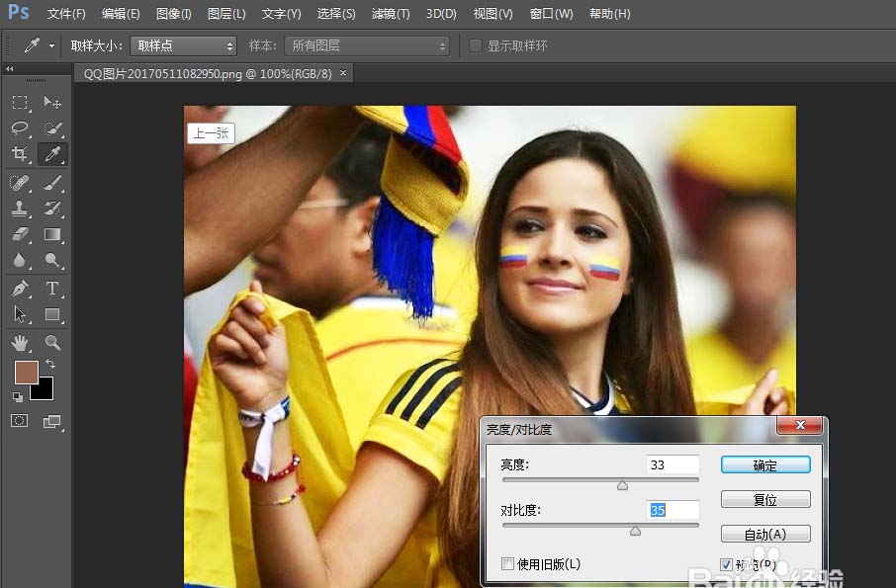
Task: Disable the 预览(P) checkbox
Action: [727, 561]
